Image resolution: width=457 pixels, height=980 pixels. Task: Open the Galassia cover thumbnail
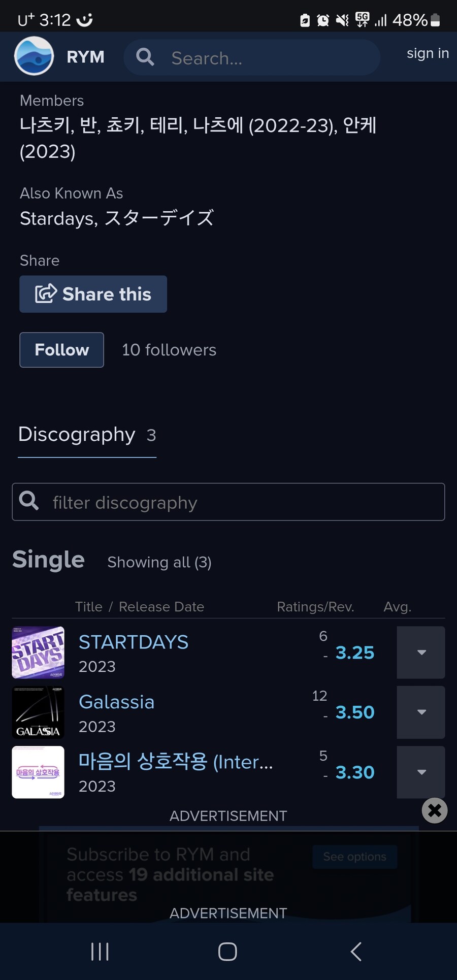click(x=38, y=712)
